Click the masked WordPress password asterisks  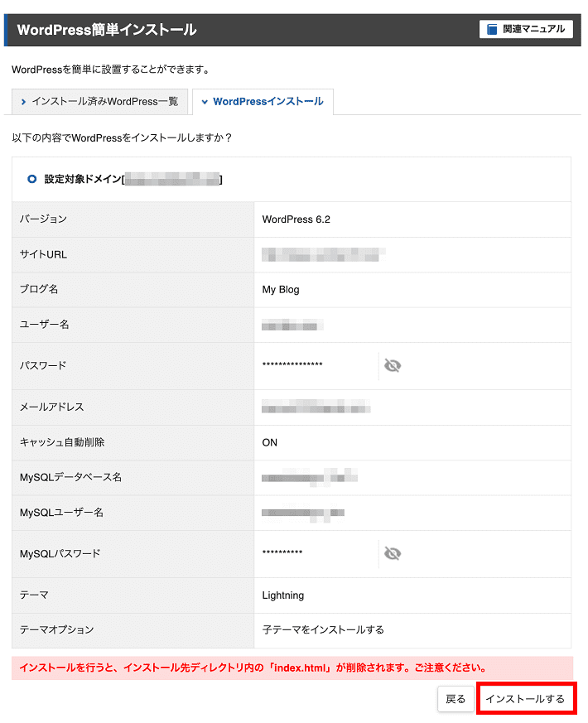[292, 364]
